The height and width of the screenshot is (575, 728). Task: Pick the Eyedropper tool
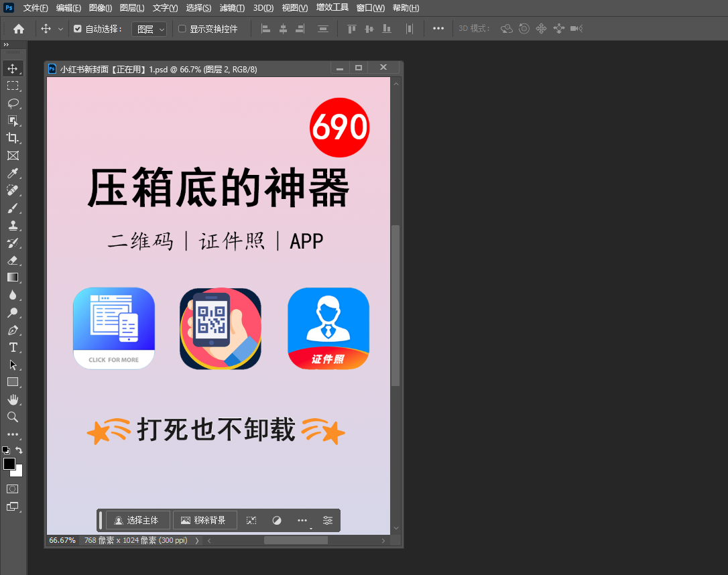[x=13, y=173]
